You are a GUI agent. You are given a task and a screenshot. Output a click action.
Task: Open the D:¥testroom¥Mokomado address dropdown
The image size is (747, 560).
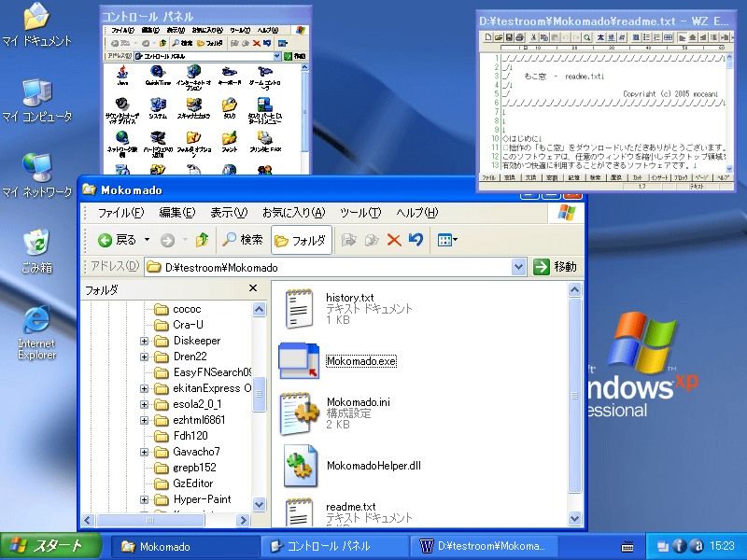tap(519, 267)
